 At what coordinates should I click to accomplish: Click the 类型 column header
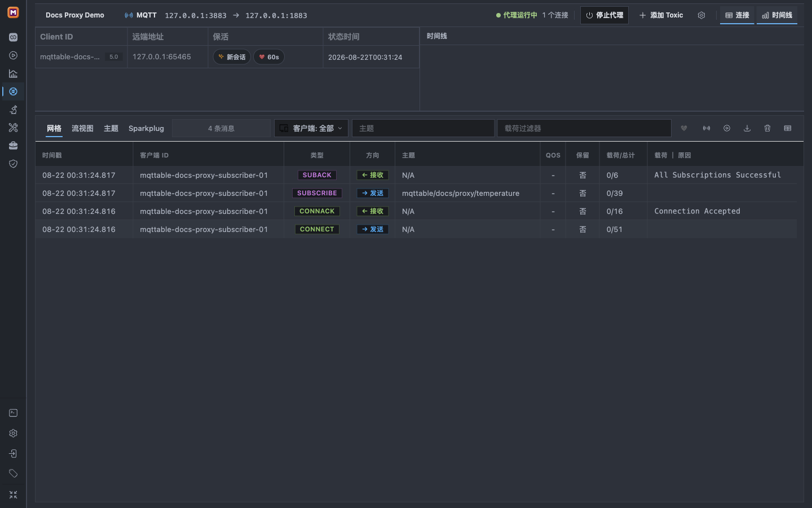(317, 155)
